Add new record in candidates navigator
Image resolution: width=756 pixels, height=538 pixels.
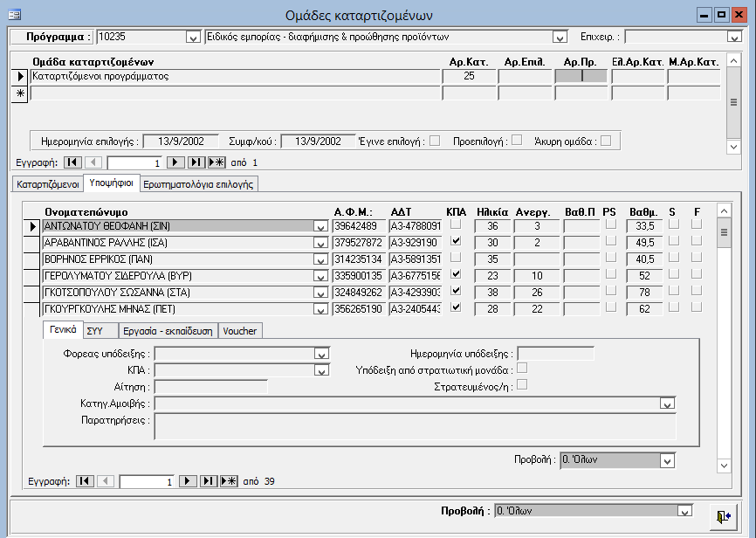[229, 480]
